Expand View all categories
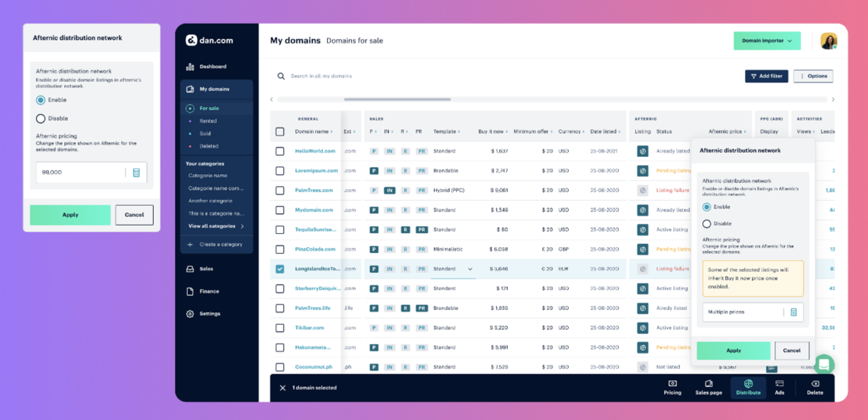868x420 pixels. pyautogui.click(x=216, y=226)
